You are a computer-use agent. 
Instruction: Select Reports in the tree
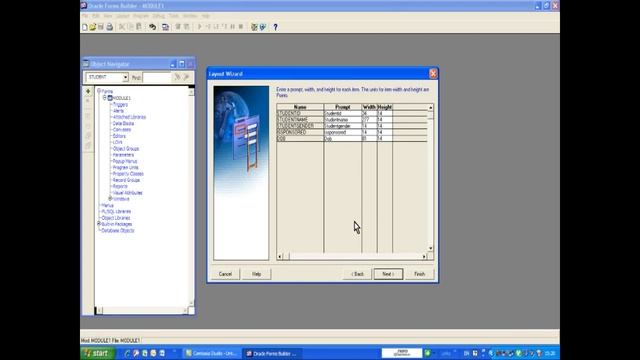[x=120, y=186]
